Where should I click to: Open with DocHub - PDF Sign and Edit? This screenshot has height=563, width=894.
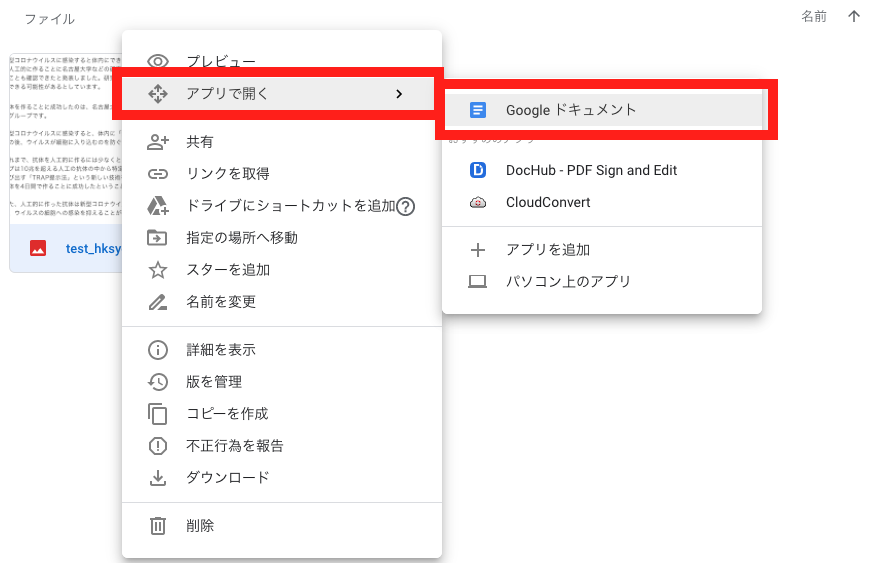click(x=602, y=170)
